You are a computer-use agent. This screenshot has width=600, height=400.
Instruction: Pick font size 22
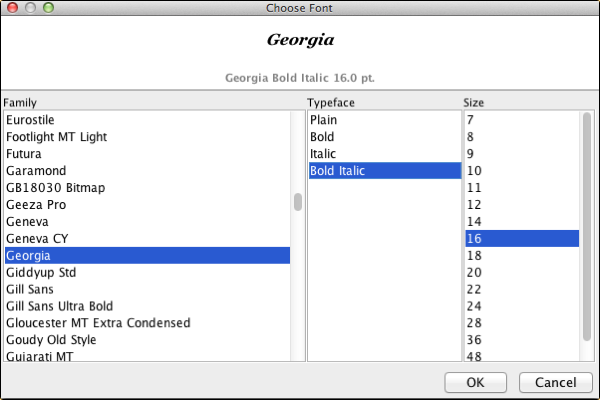(522, 289)
